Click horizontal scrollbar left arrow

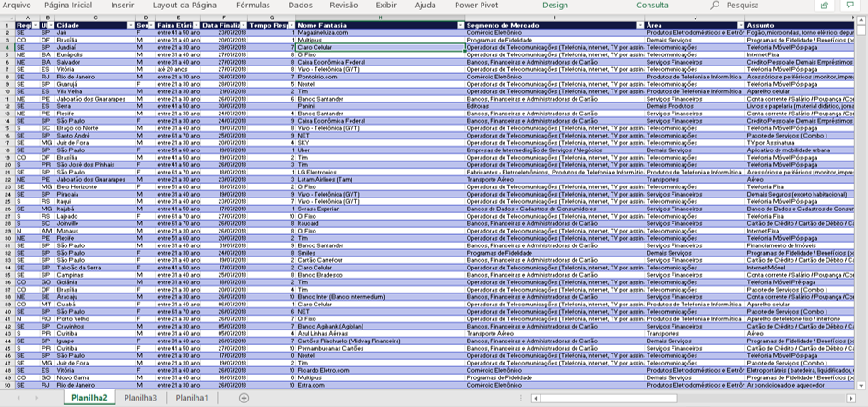pos(535,398)
